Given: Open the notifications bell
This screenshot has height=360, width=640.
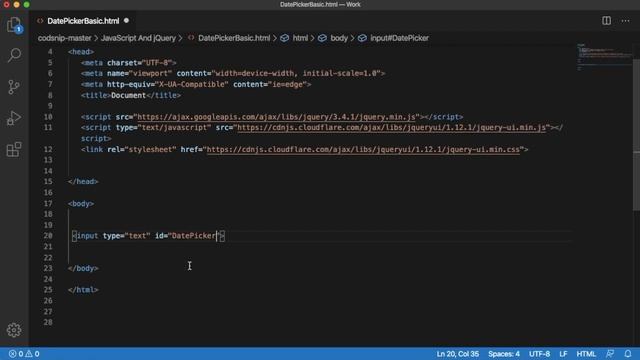Looking at the screenshot, I should pos(628,353).
